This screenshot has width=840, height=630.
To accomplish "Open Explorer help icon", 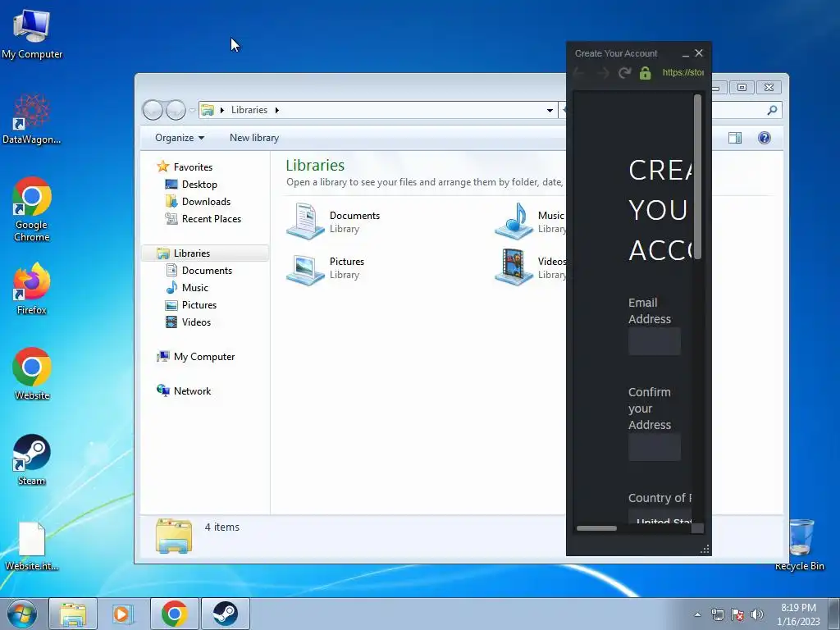I will pyautogui.click(x=765, y=138).
